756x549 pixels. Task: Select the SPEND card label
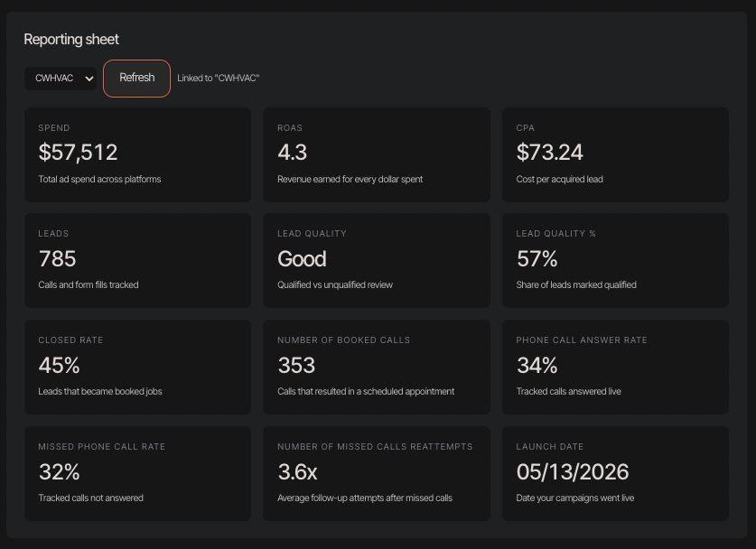pos(54,127)
